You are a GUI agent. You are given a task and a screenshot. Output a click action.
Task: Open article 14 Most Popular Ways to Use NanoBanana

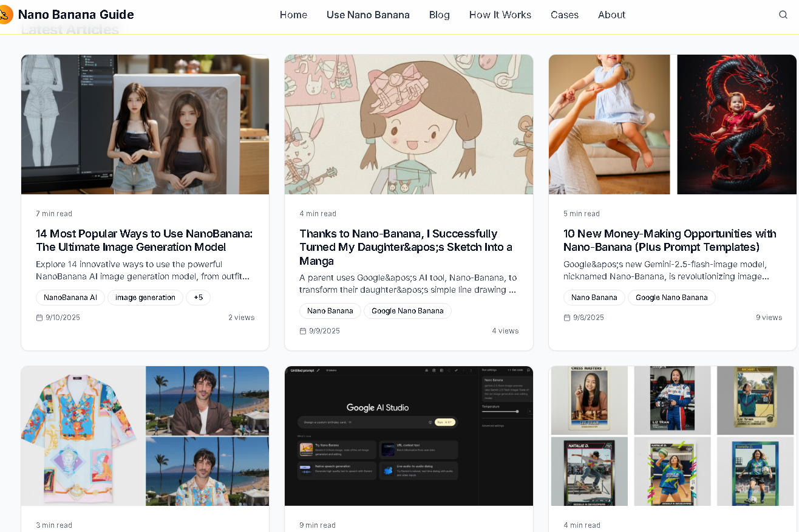point(144,240)
